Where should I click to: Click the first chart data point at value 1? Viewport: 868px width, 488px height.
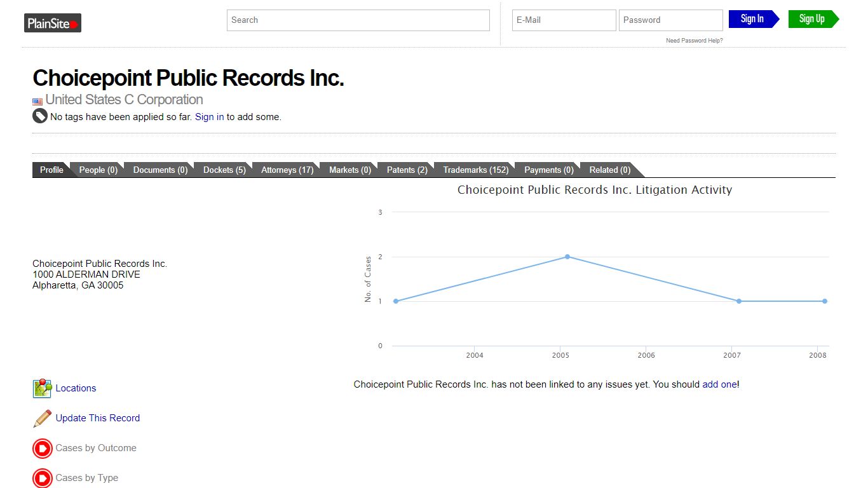[396, 301]
